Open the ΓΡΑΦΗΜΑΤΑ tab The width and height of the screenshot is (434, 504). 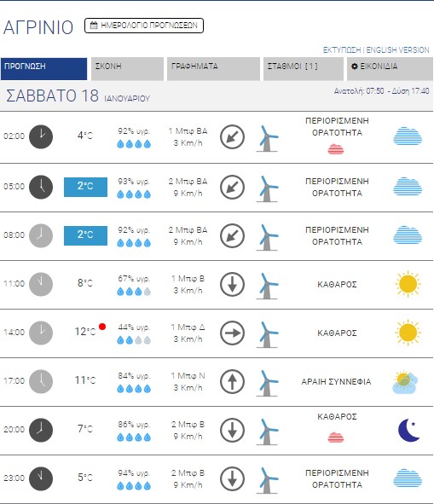[x=213, y=68]
